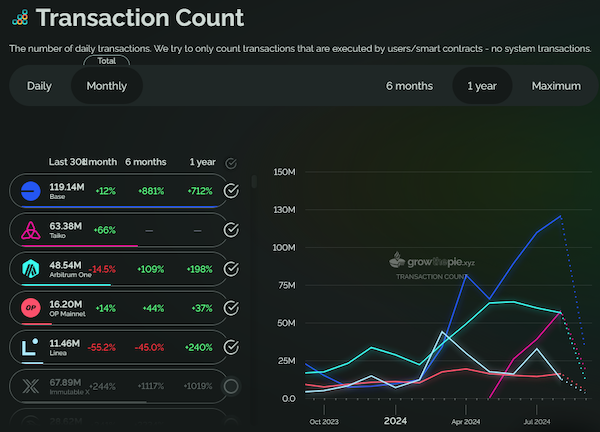Click the Total label above Monthly
This screenshot has width=600, height=432.
pos(106,61)
